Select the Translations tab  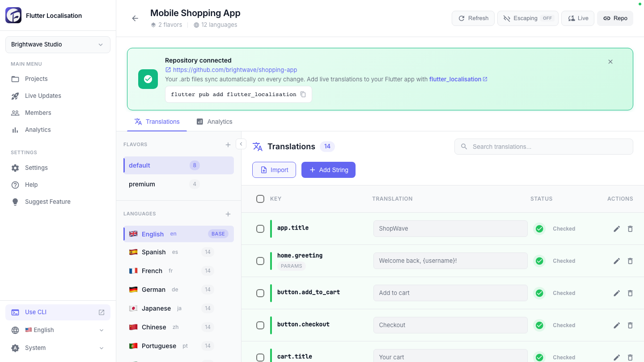(157, 122)
